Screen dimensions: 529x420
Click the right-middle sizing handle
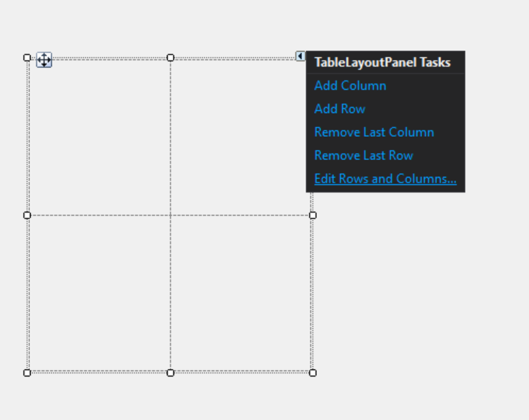tap(313, 215)
